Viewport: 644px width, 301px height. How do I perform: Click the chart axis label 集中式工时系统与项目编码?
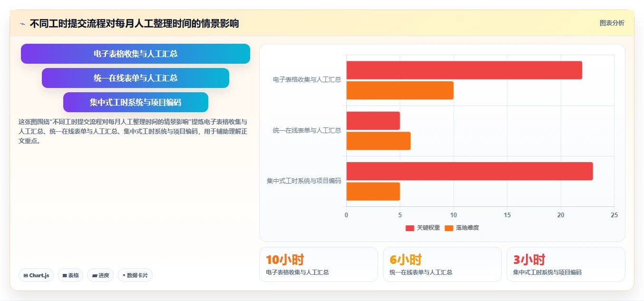tap(304, 181)
